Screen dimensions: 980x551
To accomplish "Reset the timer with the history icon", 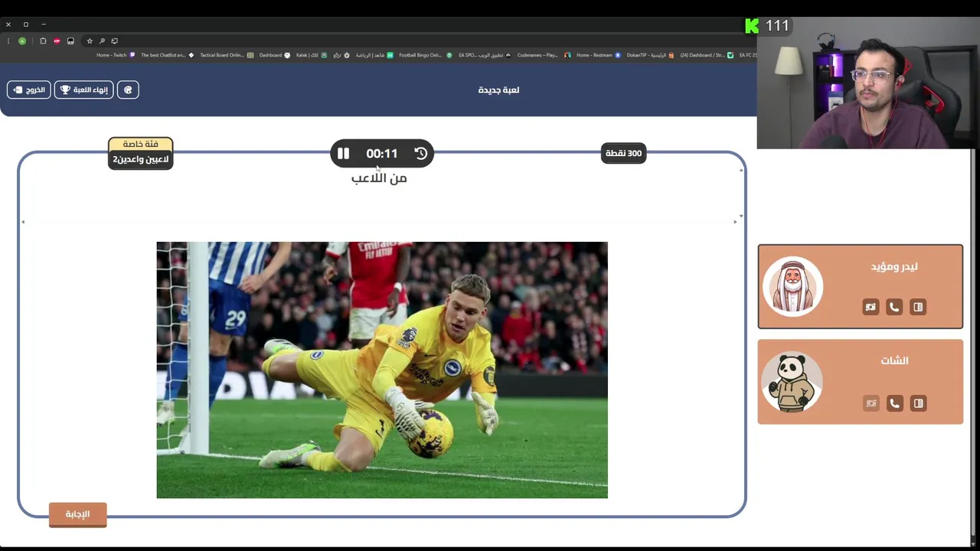I will click(421, 153).
